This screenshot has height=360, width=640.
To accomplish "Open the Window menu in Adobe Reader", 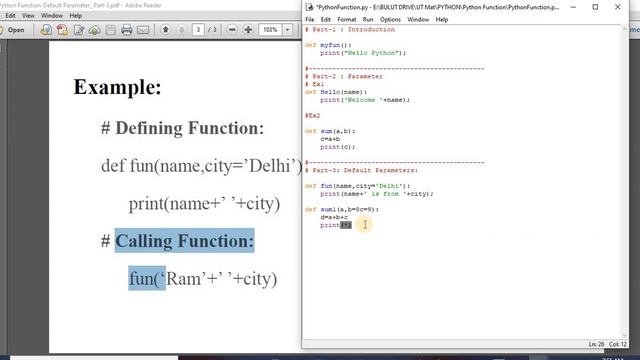I will pyautogui.click(x=52, y=16).
